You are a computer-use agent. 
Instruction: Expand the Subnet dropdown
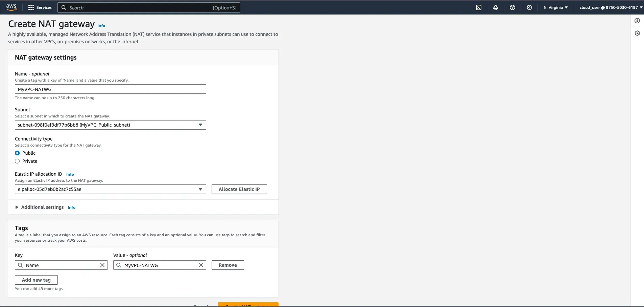[x=200, y=125]
